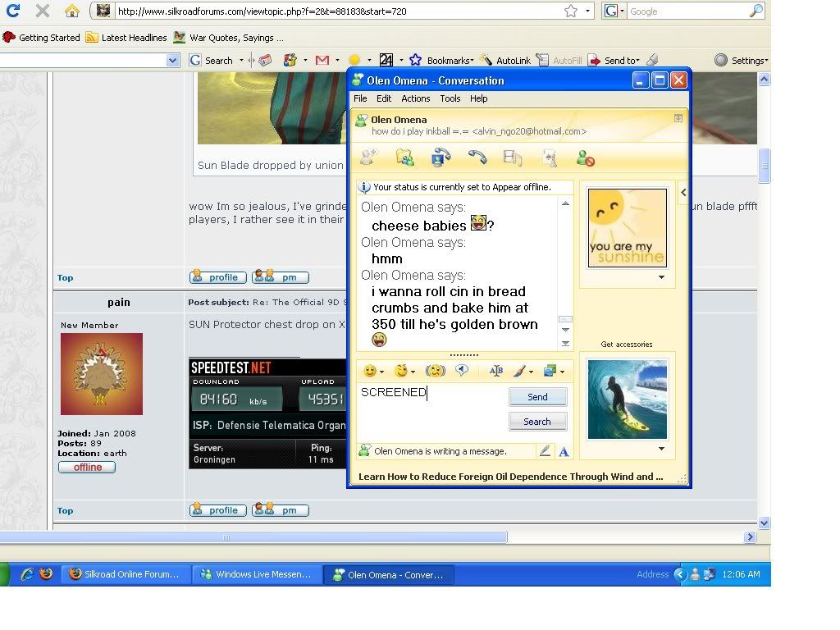Click the voice clip icon
The height and width of the screenshot is (630, 840).
click(462, 371)
